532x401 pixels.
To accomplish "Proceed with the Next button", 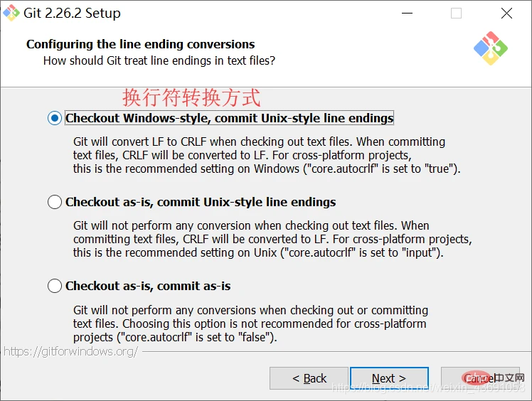I will (389, 378).
